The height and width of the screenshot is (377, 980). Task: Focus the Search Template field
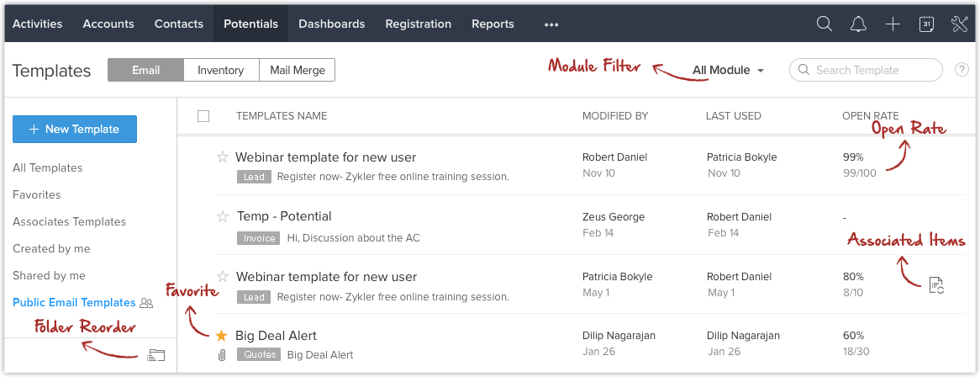[x=866, y=70]
